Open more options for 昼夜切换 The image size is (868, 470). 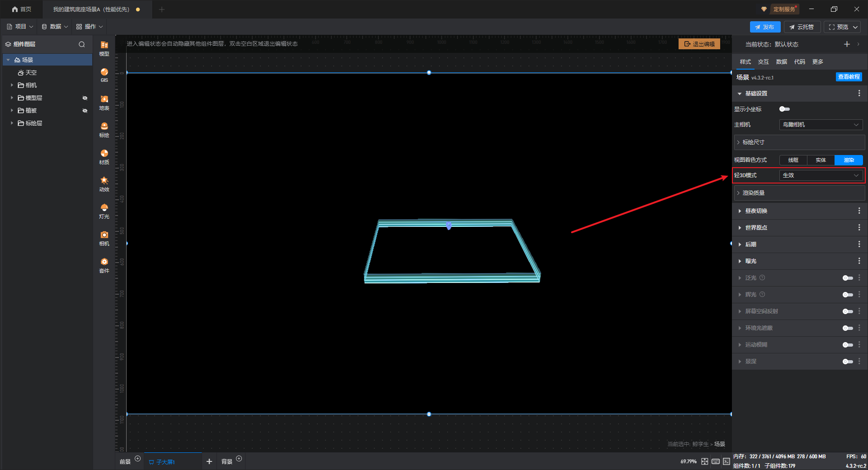point(859,211)
